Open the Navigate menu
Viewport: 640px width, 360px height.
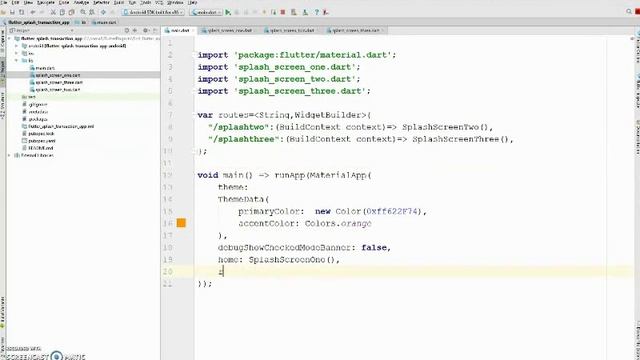(x=46, y=2)
